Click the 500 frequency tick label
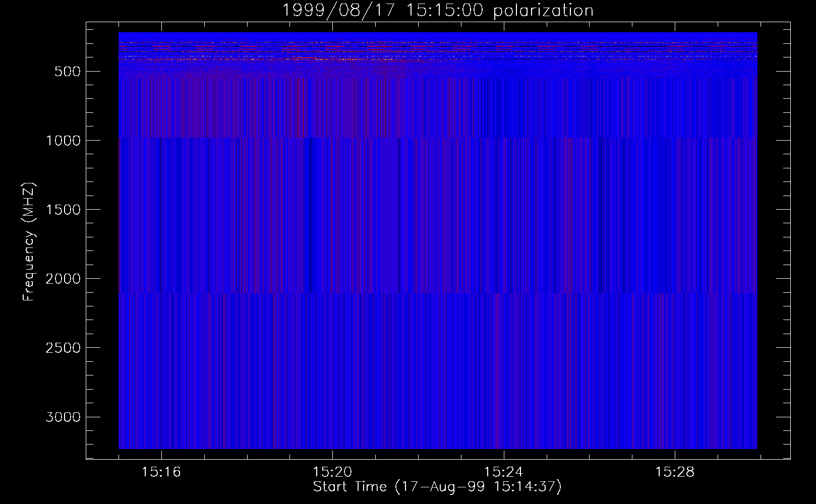816x504 pixels. pyautogui.click(x=67, y=72)
